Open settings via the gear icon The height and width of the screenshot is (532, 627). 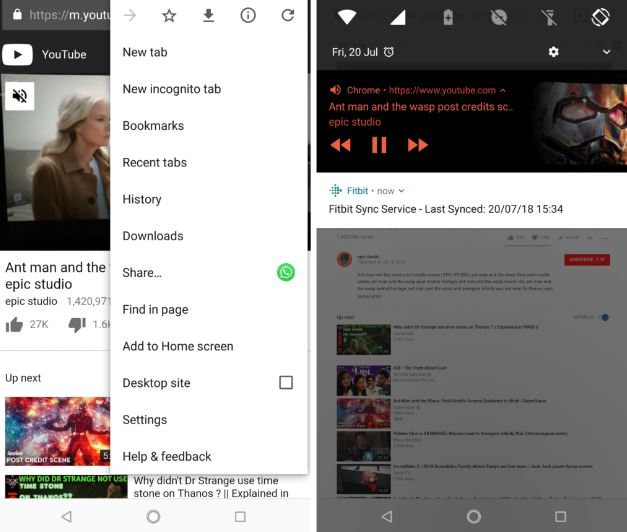[x=553, y=52]
